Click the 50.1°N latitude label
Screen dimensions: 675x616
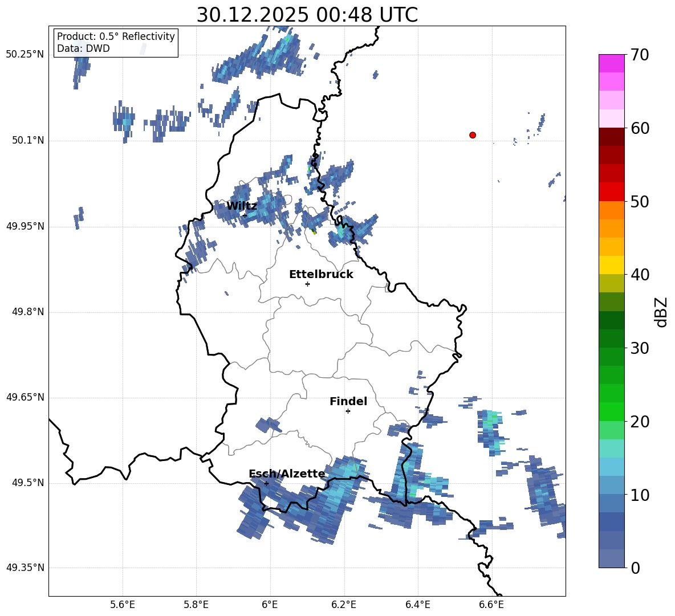[x=28, y=141]
